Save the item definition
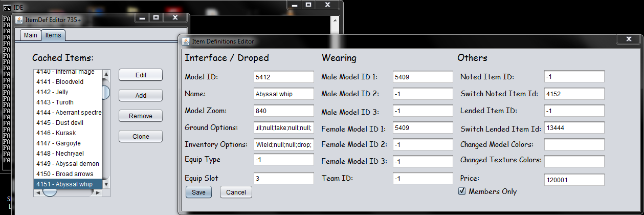This screenshot has width=644, height=215. 198,192
